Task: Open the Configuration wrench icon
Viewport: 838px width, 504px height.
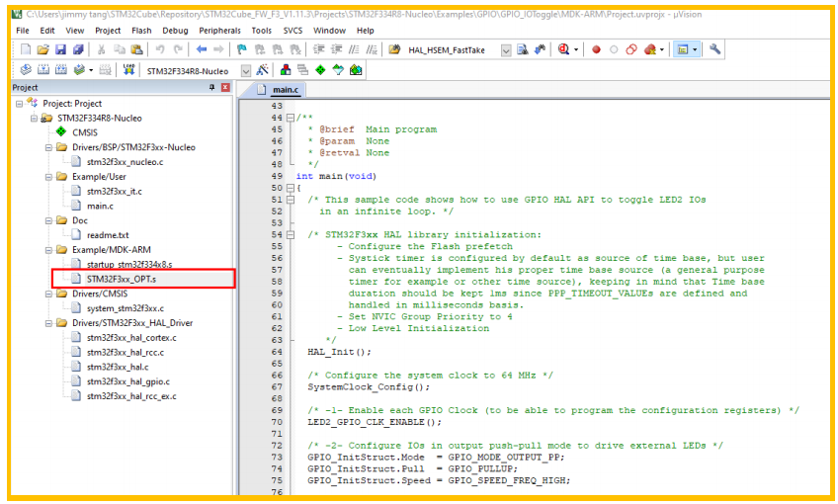Action: pyautogui.click(x=715, y=49)
